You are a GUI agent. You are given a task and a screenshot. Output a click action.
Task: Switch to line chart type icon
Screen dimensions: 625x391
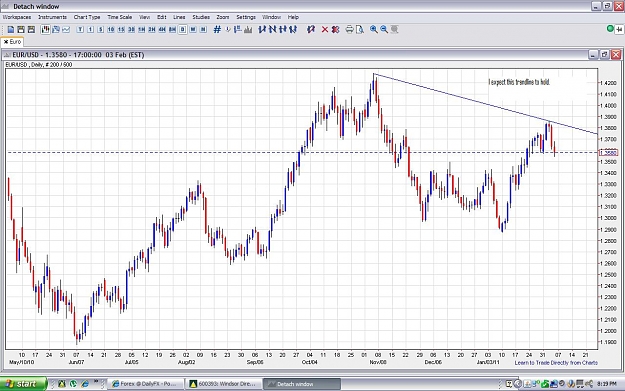[66, 29]
